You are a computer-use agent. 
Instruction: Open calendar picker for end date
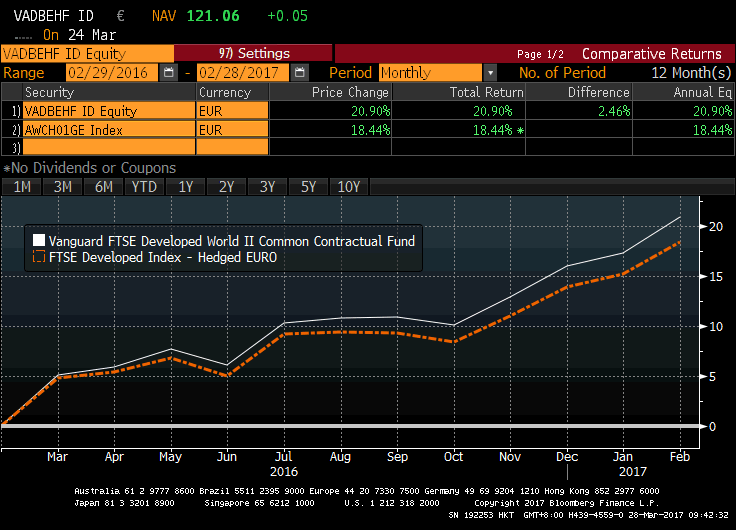coord(299,73)
